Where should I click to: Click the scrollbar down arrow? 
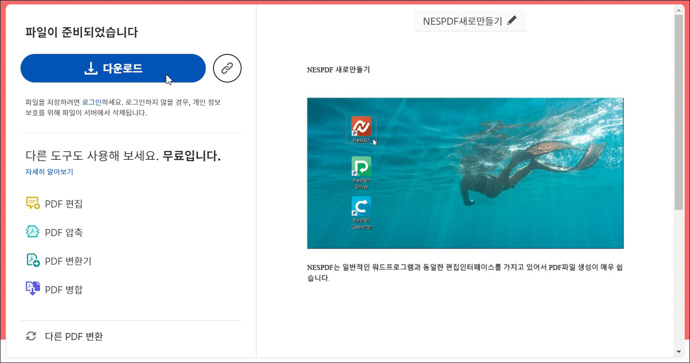[x=679, y=352]
